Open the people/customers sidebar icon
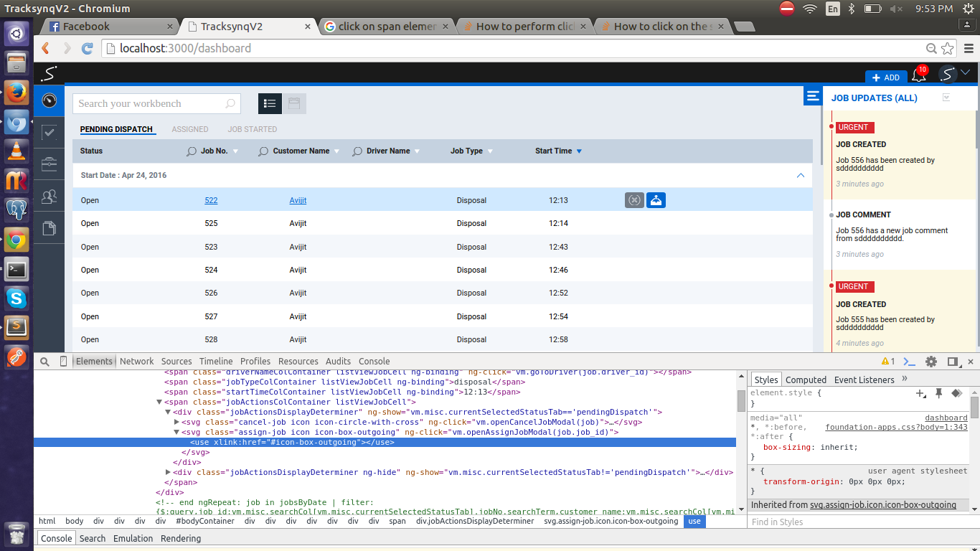 coord(49,196)
